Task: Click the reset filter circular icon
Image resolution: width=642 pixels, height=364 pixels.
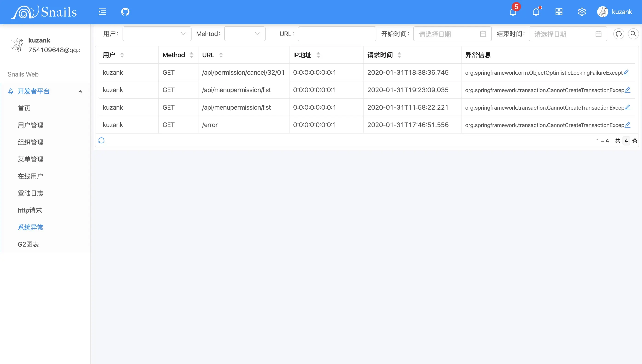Action: 619,34
